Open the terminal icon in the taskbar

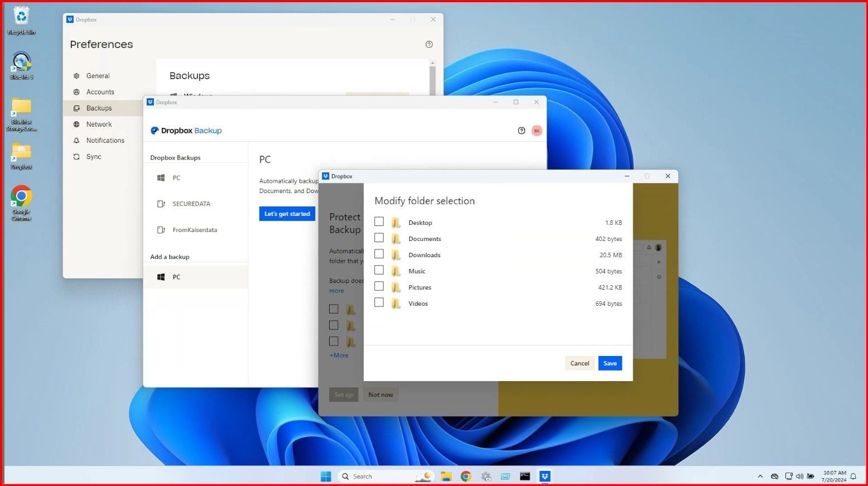525,476
